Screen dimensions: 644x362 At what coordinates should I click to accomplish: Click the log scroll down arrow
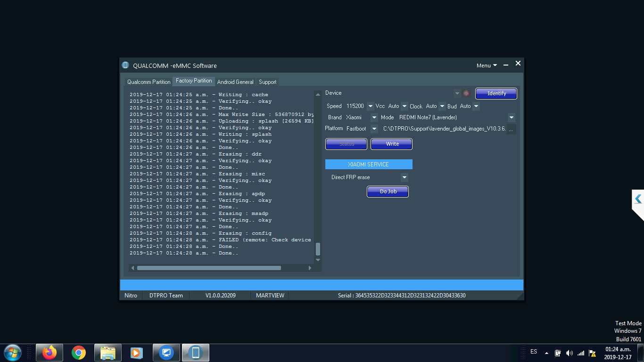coord(318,260)
